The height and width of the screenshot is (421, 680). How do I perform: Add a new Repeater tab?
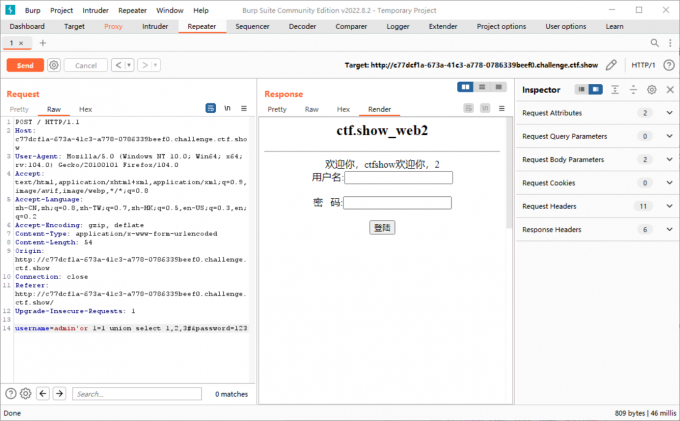42,42
